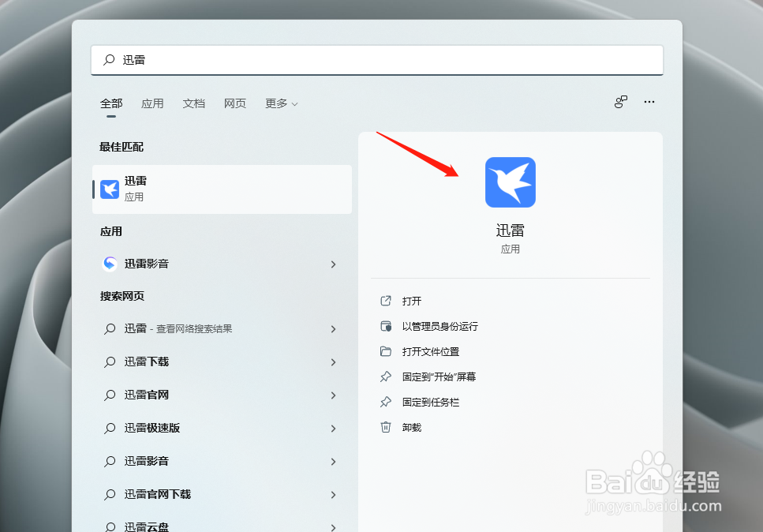Click search icon beside 迅雷官网下载

point(110,495)
